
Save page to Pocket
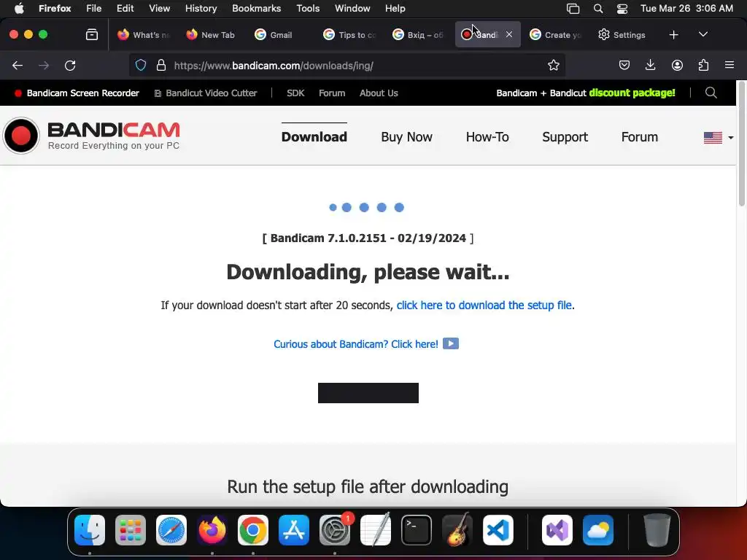[624, 65]
